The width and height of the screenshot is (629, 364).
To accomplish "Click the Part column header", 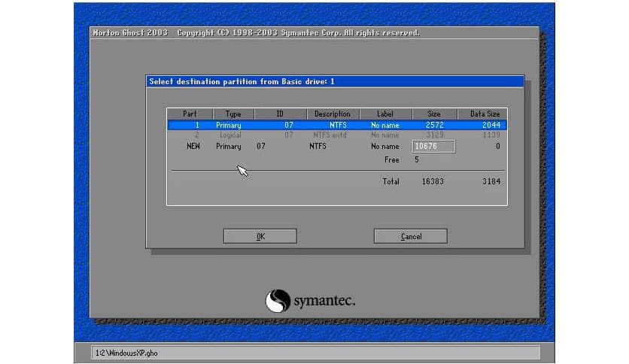I will [190, 114].
